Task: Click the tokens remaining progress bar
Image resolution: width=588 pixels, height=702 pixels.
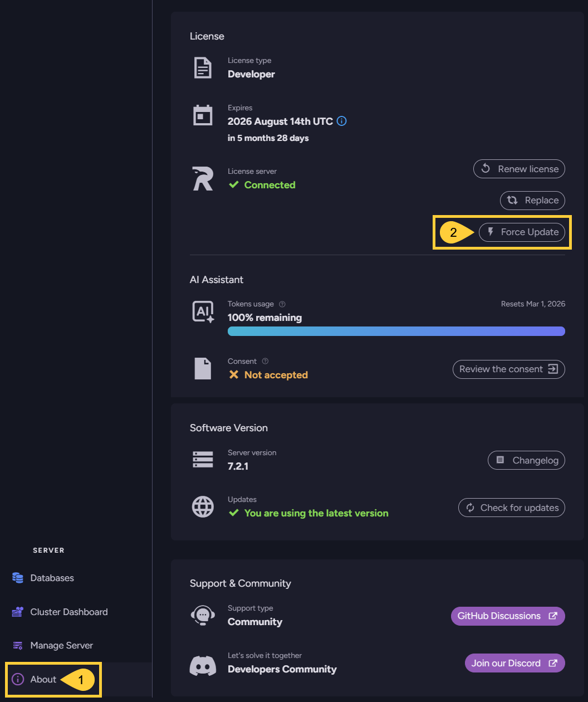Action: pyautogui.click(x=396, y=331)
